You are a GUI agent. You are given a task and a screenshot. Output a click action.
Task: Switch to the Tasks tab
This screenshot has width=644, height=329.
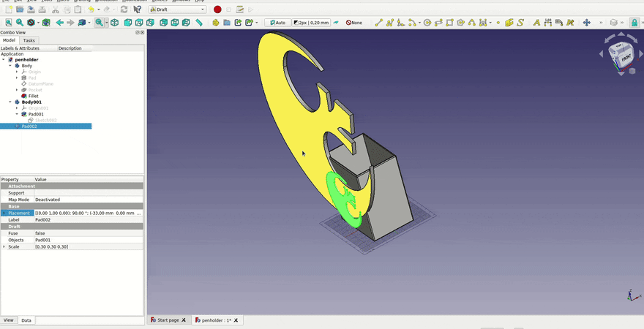coord(29,40)
